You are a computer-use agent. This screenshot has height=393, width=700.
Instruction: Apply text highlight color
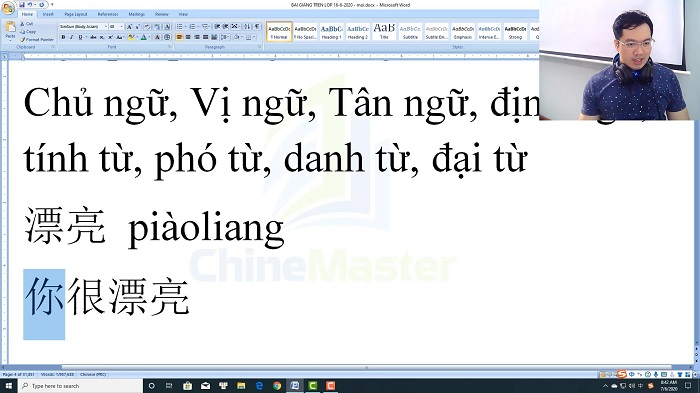tap(131, 37)
